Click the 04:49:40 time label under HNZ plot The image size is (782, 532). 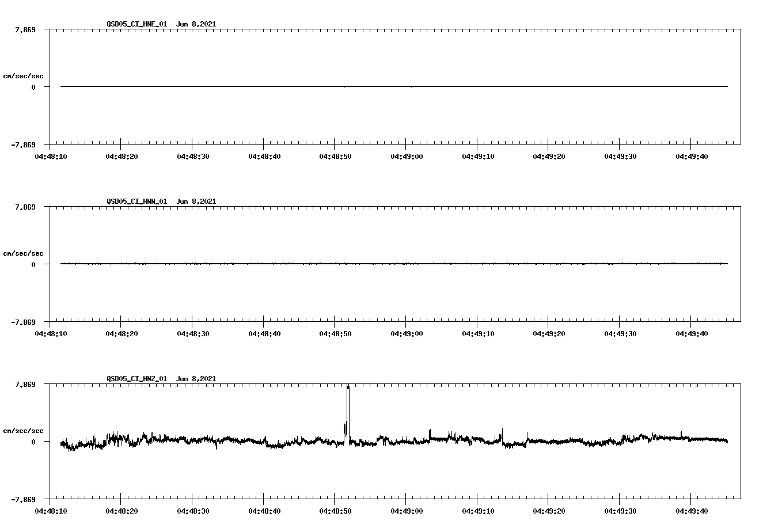(692, 511)
